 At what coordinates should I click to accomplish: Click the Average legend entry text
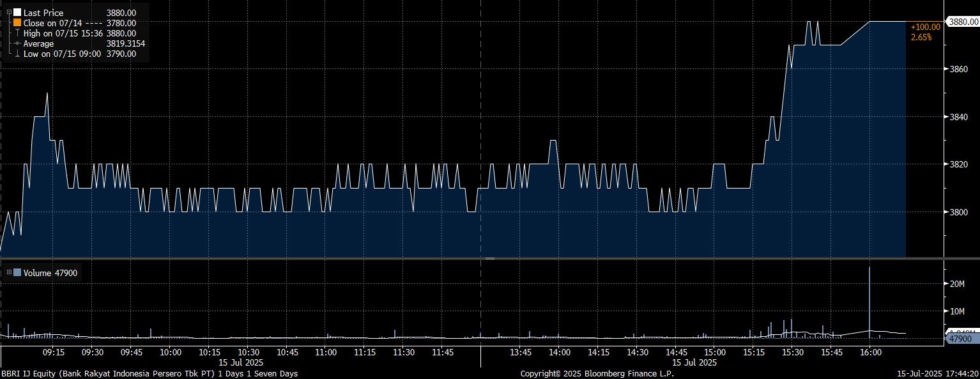tap(38, 43)
